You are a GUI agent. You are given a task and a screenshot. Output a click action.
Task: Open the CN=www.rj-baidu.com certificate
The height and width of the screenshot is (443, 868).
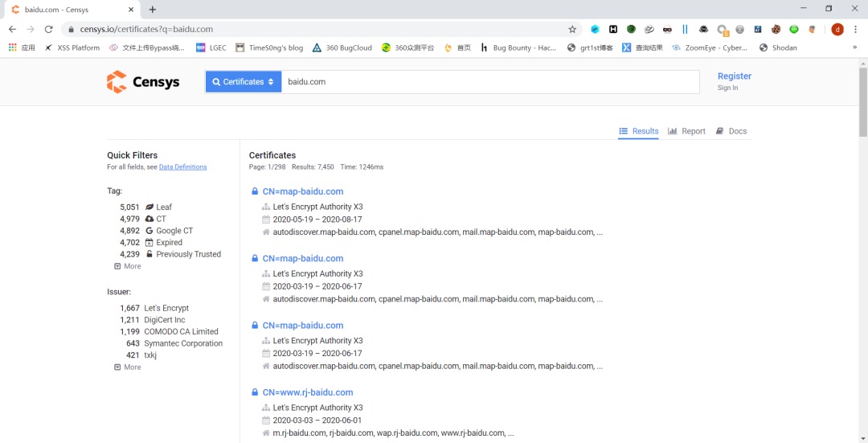(308, 392)
